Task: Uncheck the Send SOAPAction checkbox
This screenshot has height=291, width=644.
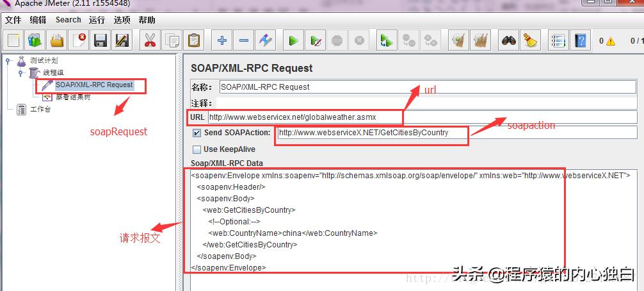Action: tap(197, 133)
